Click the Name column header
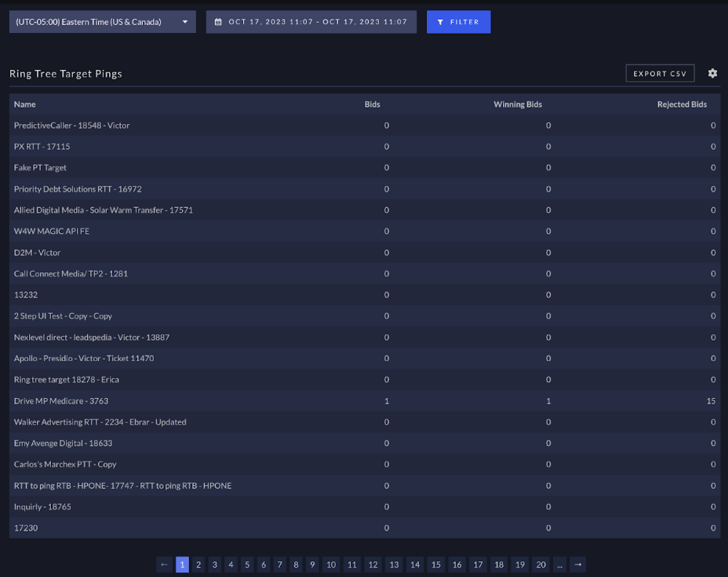The width and height of the screenshot is (728, 577). 24,104
